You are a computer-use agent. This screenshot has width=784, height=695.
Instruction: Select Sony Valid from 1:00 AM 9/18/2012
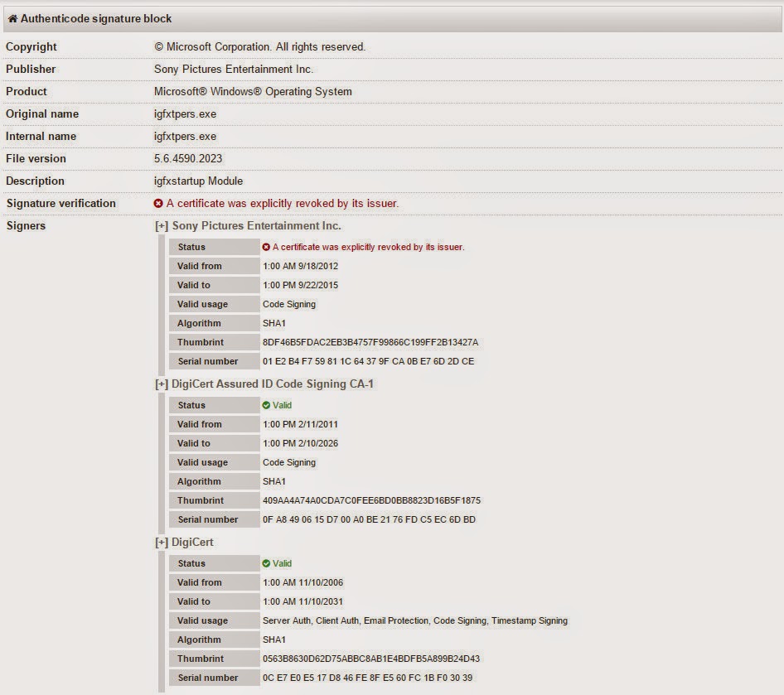[301, 266]
